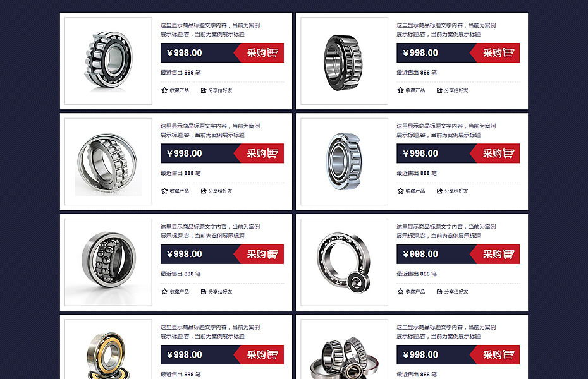This screenshot has width=588, height=379.
Task: Open the black tapered roller bearing thumbnail
Action: (x=344, y=61)
